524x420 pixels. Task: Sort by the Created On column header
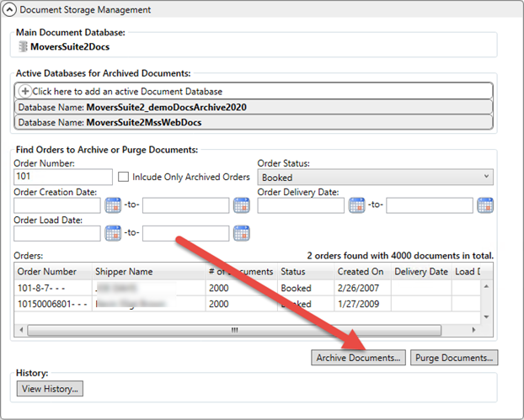click(360, 272)
